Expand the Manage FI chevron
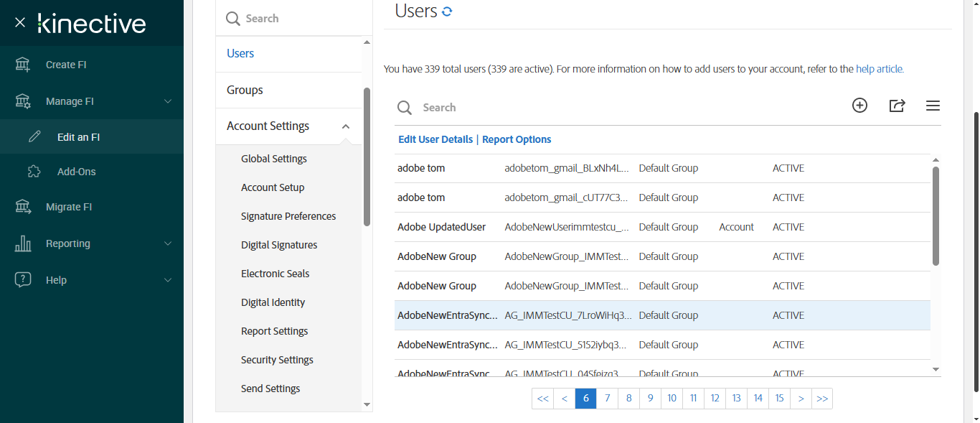Viewport: 980px width, 423px height. 168,101
